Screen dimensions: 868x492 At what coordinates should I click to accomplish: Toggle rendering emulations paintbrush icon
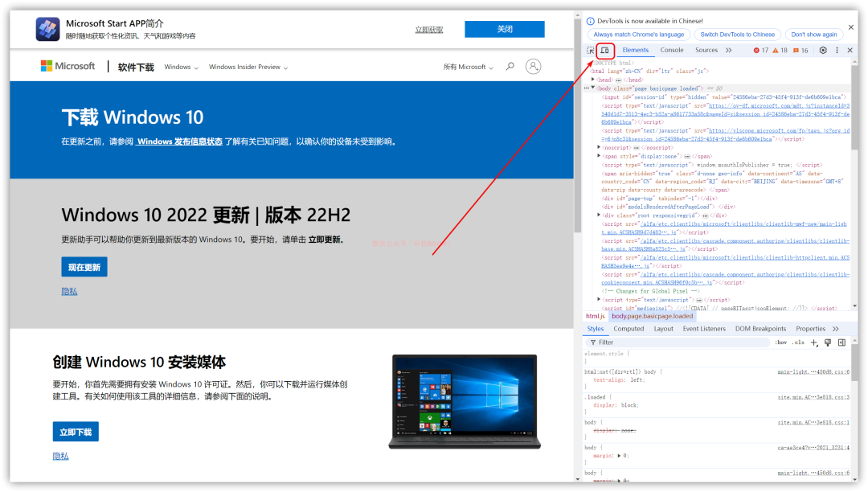point(828,342)
